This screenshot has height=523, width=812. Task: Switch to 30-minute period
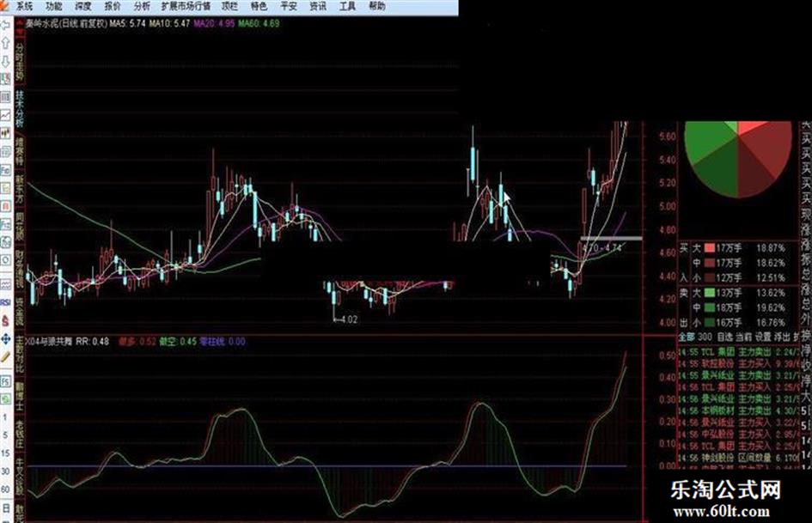5,471
